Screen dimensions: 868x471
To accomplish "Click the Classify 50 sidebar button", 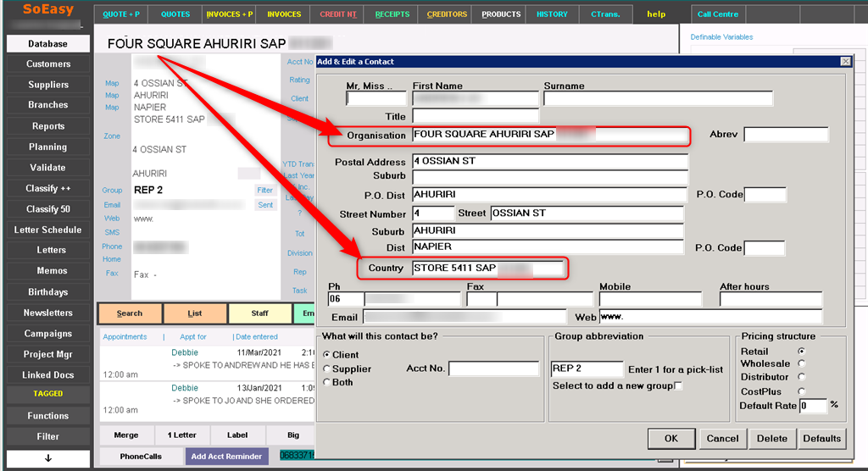I will coord(48,209).
